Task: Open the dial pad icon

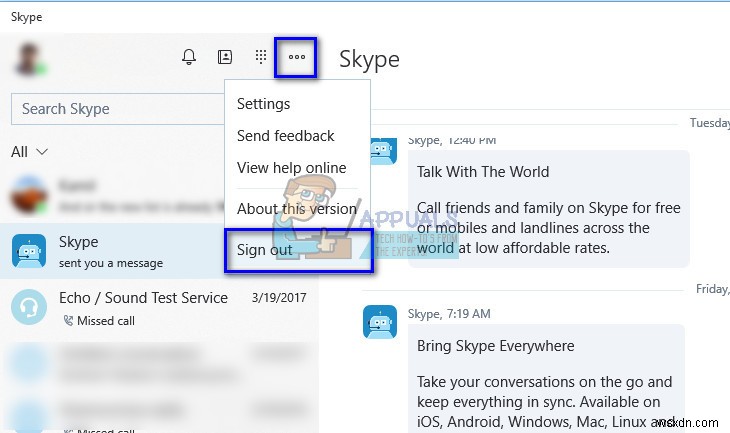Action: click(261, 57)
